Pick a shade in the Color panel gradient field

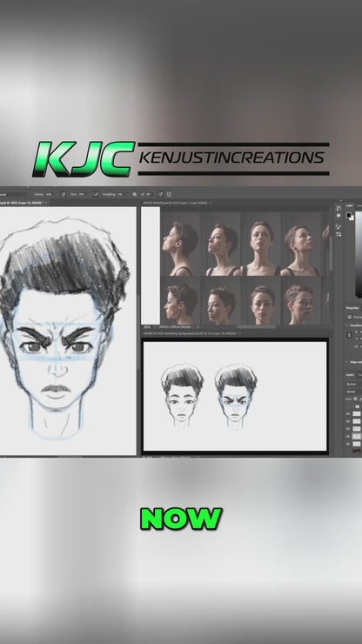[359, 254]
